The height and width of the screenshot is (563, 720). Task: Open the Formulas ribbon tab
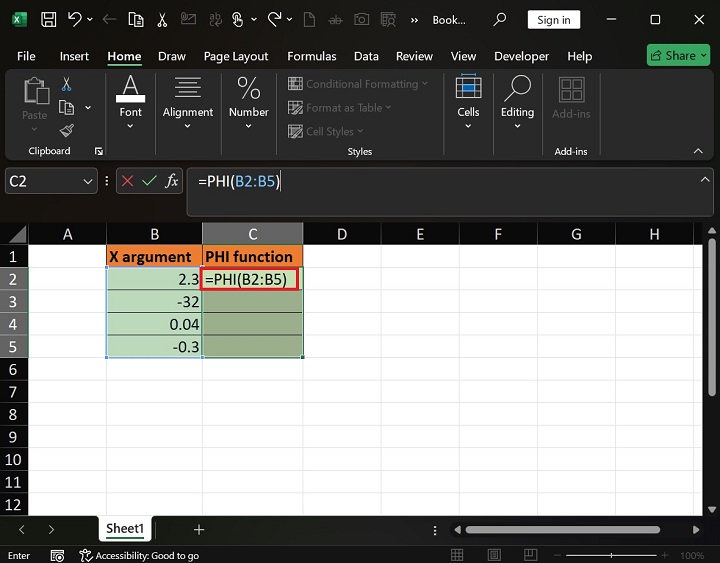[310, 57]
